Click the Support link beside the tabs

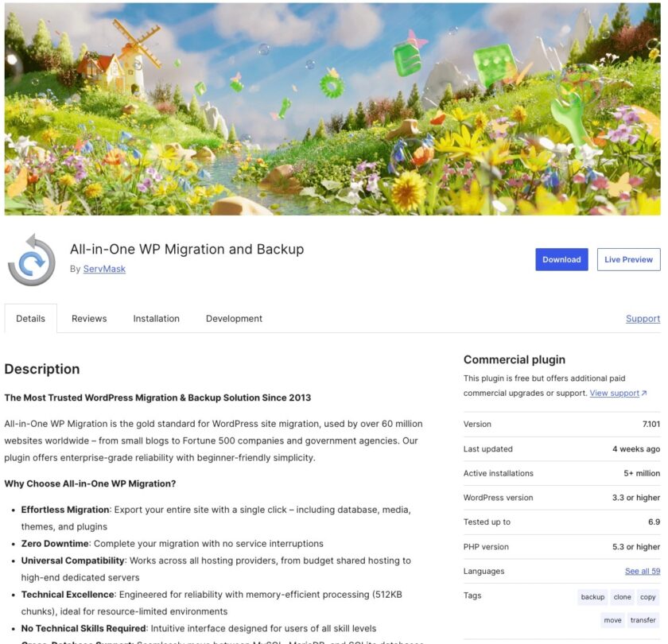point(643,319)
